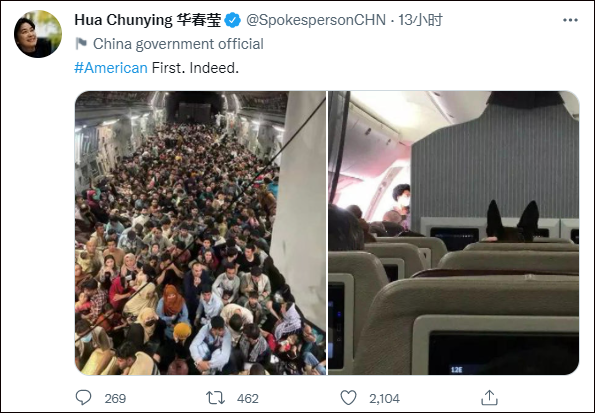Click the blue verified badge
This screenshot has height=413, width=595.
coord(233,20)
